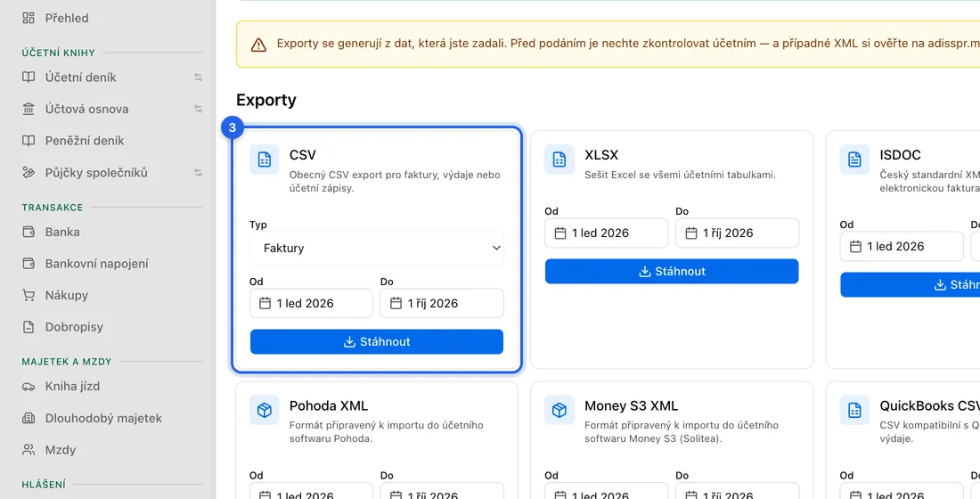Go to Banka transactions
The image size is (980, 499).
(x=62, y=232)
